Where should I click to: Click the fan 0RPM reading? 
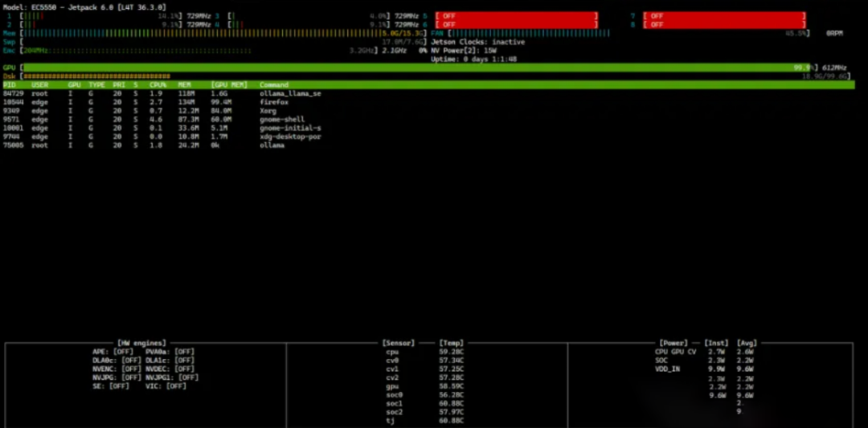835,34
